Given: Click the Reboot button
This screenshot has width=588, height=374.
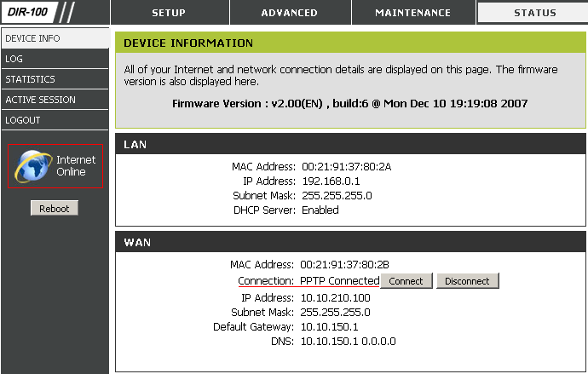Looking at the screenshot, I should (55, 208).
